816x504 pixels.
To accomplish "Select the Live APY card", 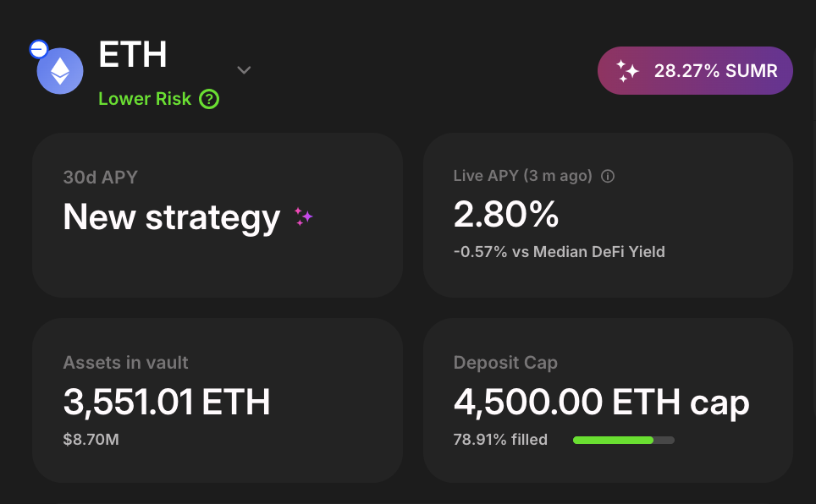I will [608, 216].
